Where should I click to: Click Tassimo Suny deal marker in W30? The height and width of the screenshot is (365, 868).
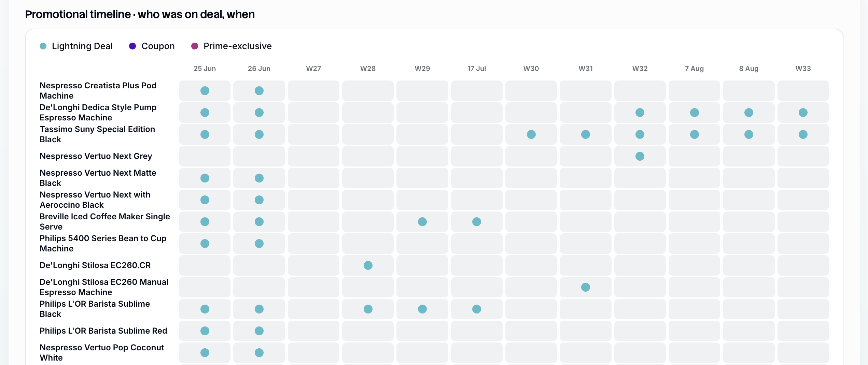(531, 134)
